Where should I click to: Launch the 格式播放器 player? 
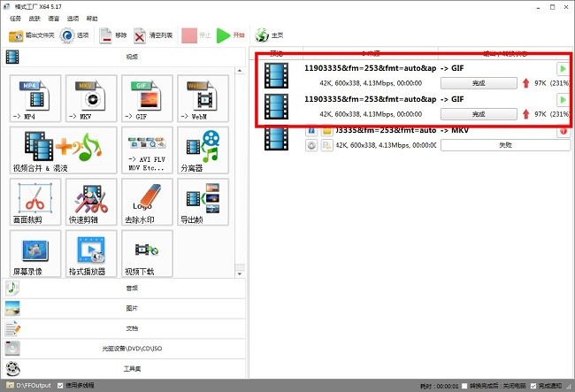coord(91,253)
